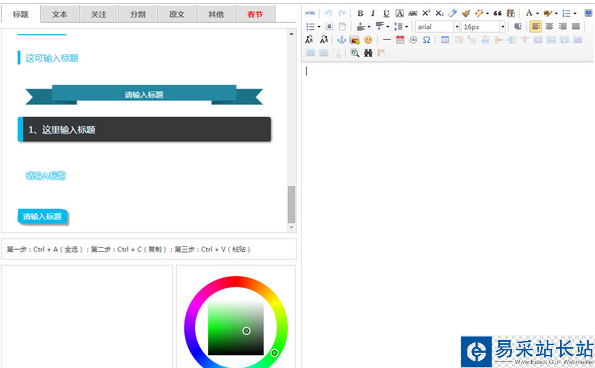Toggle right alignment

(x=562, y=27)
